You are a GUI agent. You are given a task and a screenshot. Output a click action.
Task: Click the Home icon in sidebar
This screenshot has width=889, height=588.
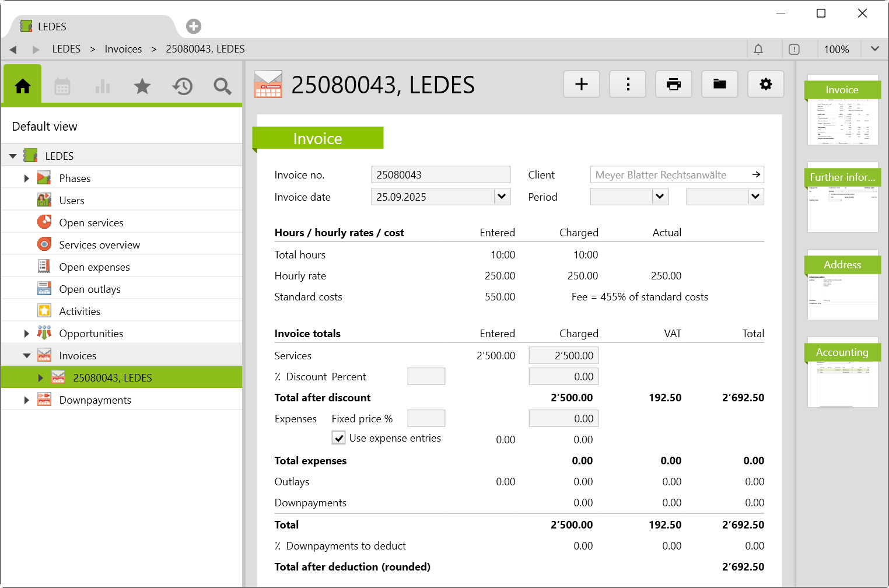[23, 86]
